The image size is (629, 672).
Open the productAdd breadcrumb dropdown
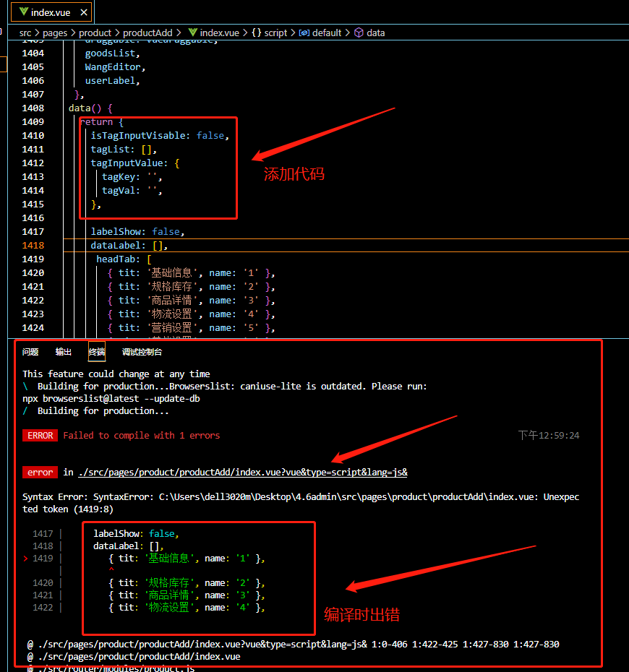point(147,33)
